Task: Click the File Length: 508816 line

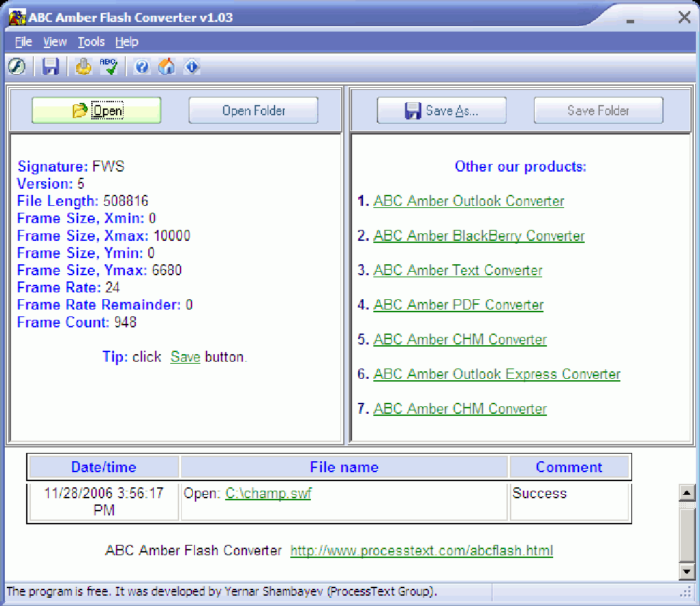Action: pos(82,201)
